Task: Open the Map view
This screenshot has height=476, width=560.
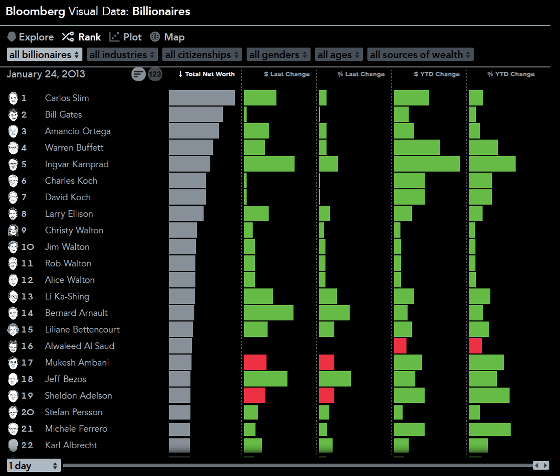Action: coord(168,37)
